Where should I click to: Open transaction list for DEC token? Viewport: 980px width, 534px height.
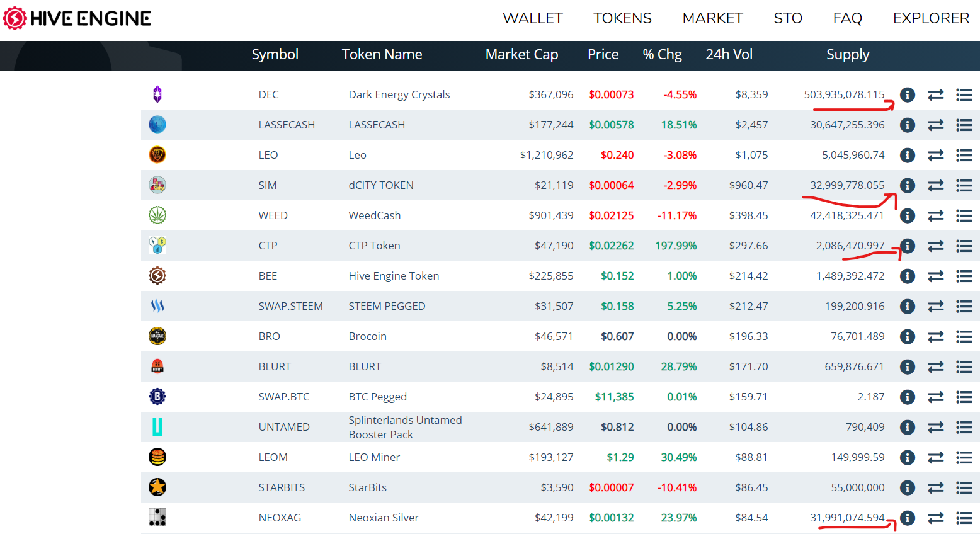tap(964, 94)
